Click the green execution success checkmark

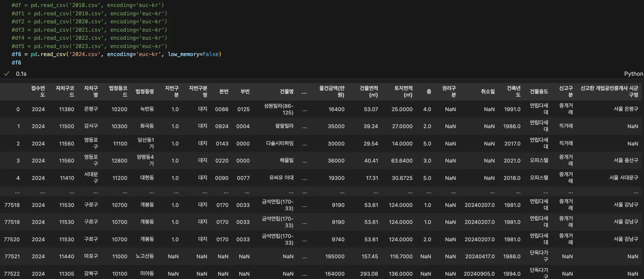[7, 74]
